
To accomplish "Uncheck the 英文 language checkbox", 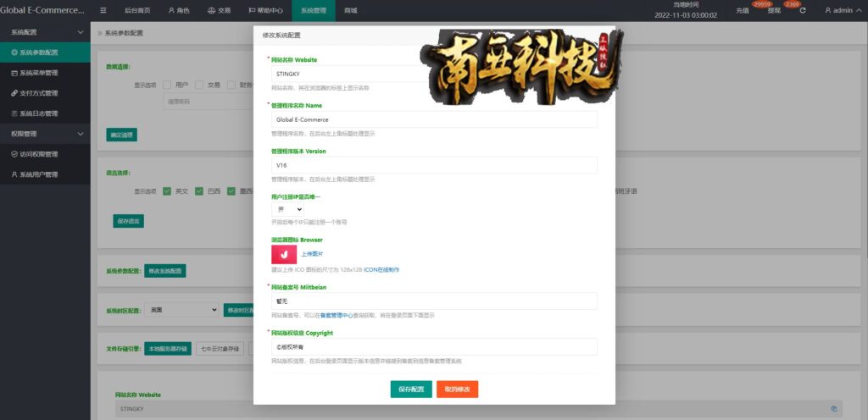I will pyautogui.click(x=167, y=191).
